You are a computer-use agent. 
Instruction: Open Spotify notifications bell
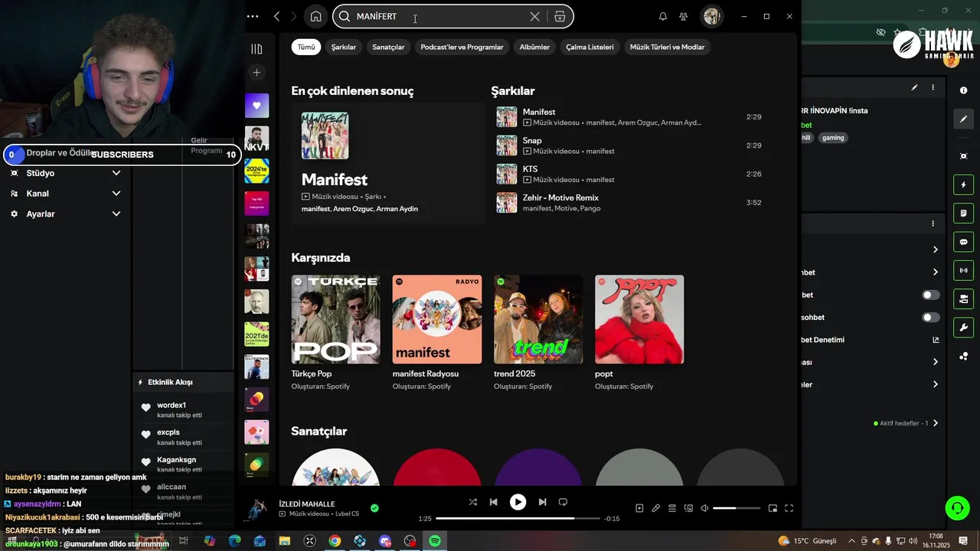click(663, 16)
